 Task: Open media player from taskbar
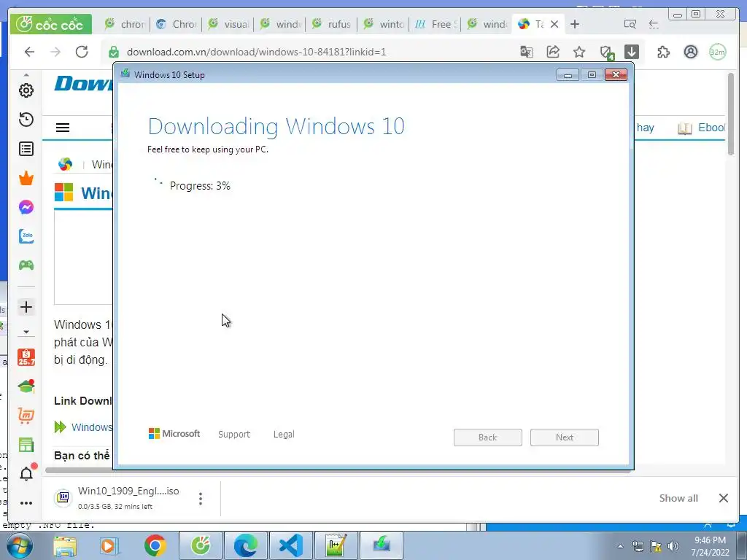coord(109,545)
